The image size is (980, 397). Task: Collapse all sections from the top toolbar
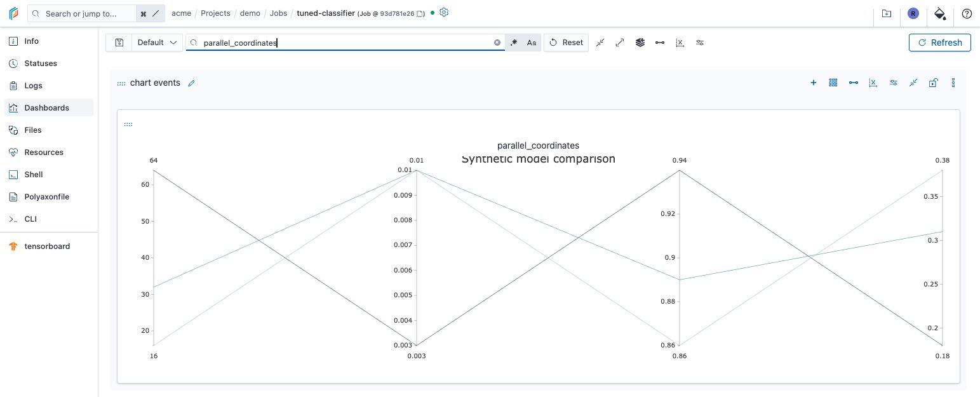600,43
